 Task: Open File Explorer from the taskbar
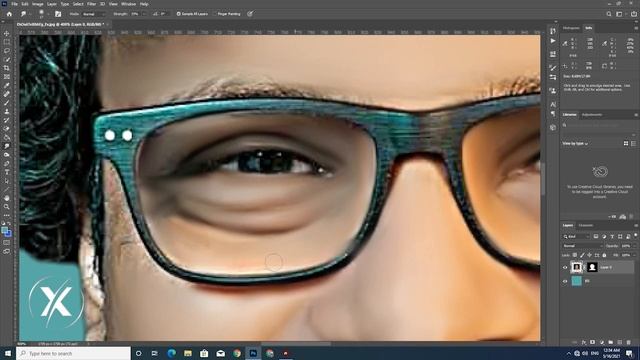point(188,353)
